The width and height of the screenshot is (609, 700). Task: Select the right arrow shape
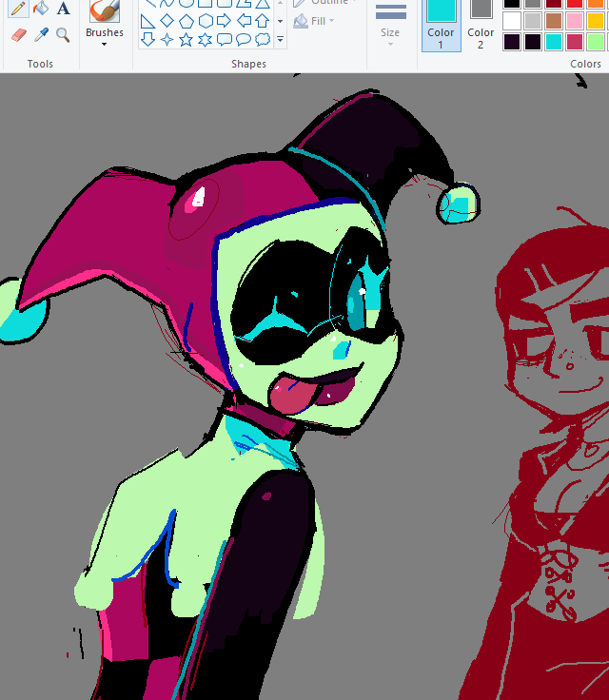[224, 21]
